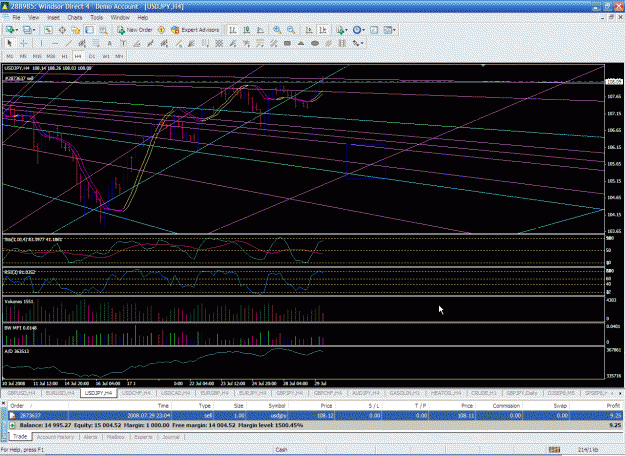Zoom in on the chart
Image resolution: width=625 pixels, height=456 pixels.
pos(277,30)
